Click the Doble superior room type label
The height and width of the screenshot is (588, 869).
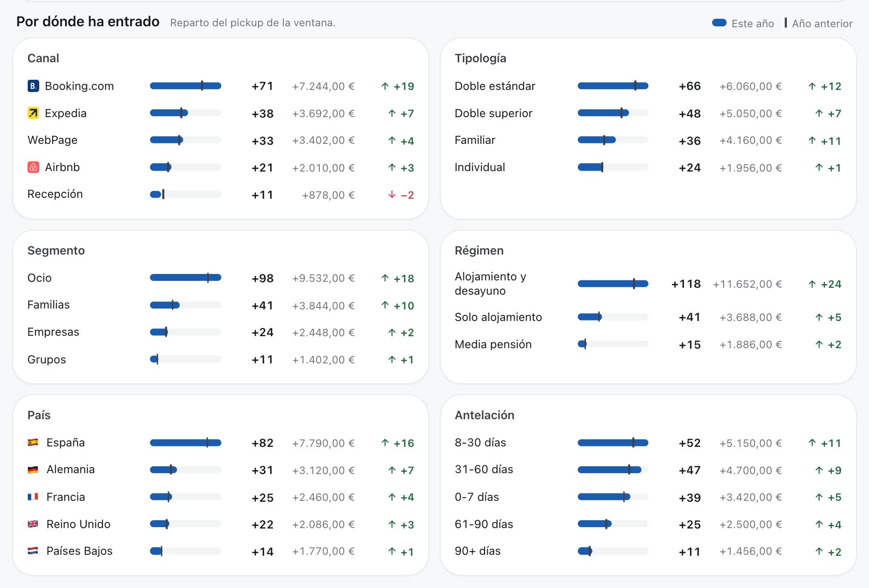click(493, 113)
